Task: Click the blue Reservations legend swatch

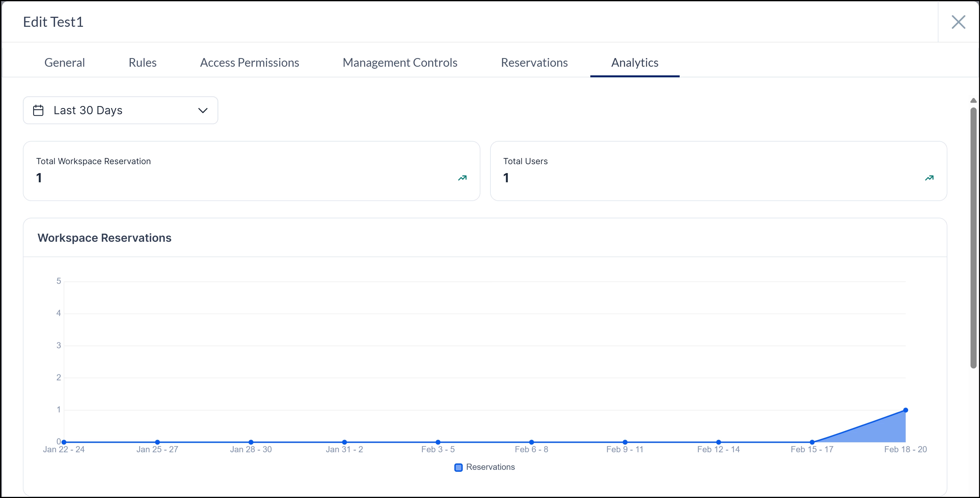Action: [458, 467]
